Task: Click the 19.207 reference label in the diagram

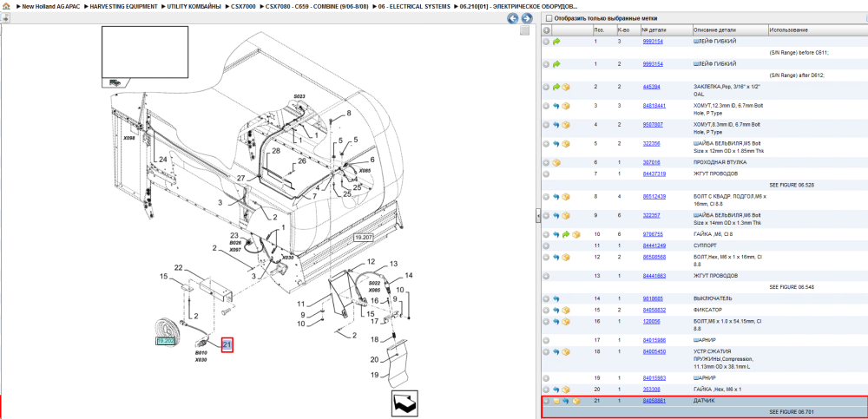Action: [362, 238]
